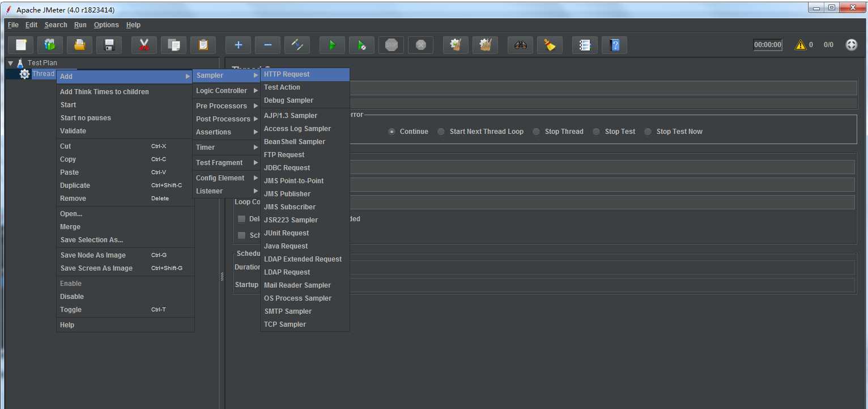Click Validate in the context menu

point(125,131)
